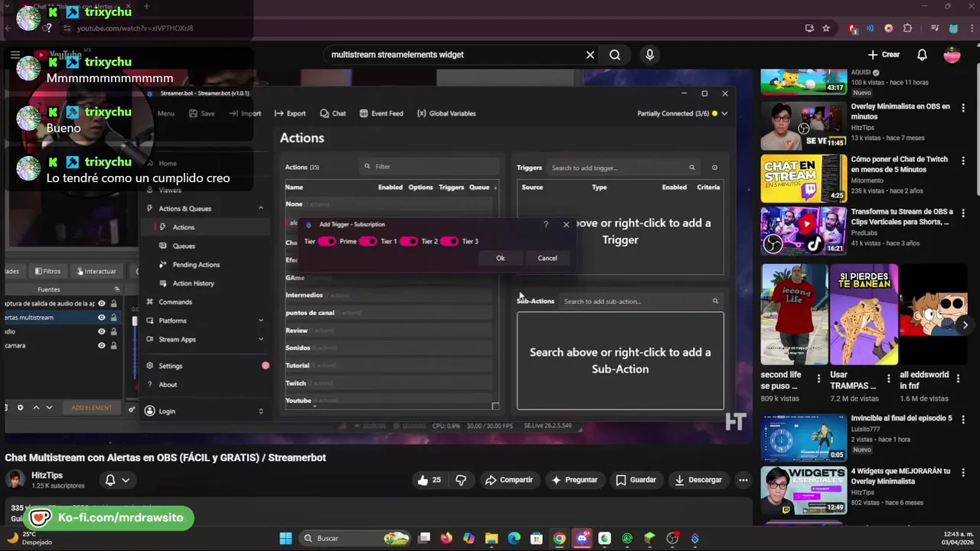The image size is (980, 551).
Task: Expand the Platforms sidebar section
Action: pos(260,321)
